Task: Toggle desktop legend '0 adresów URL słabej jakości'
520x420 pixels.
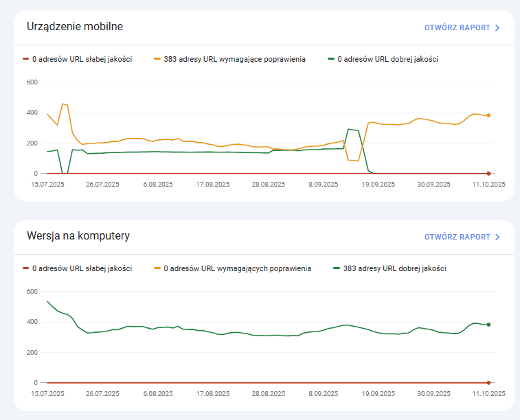Action: [77, 268]
